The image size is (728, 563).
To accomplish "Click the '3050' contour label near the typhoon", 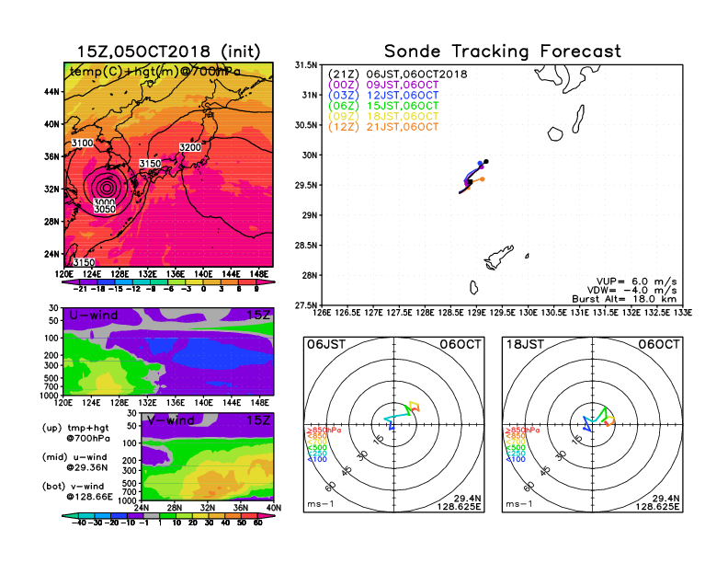I will point(105,209).
